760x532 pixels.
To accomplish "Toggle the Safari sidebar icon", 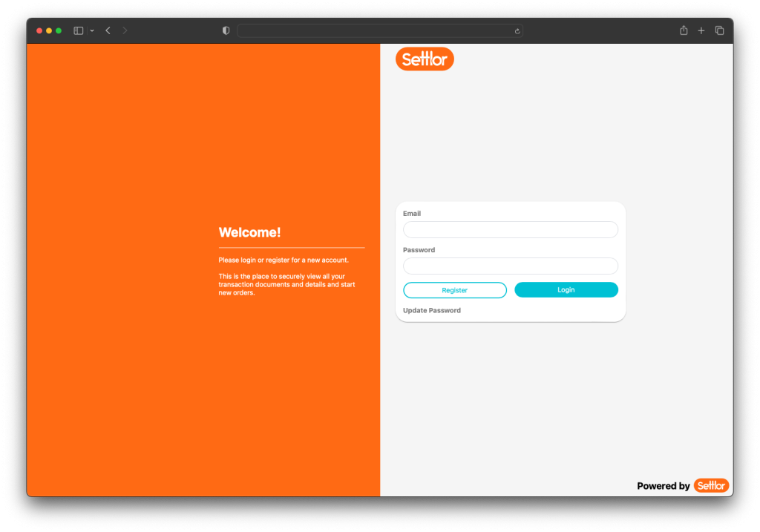I will 78,30.
